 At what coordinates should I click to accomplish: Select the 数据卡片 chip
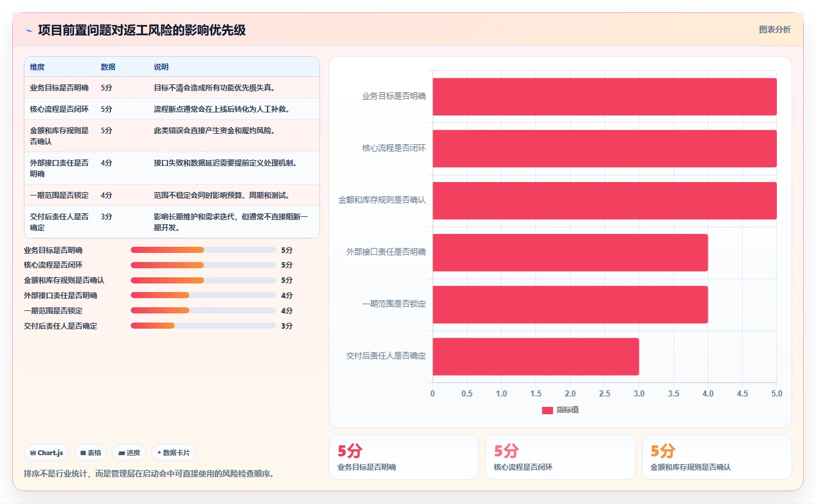click(173, 453)
